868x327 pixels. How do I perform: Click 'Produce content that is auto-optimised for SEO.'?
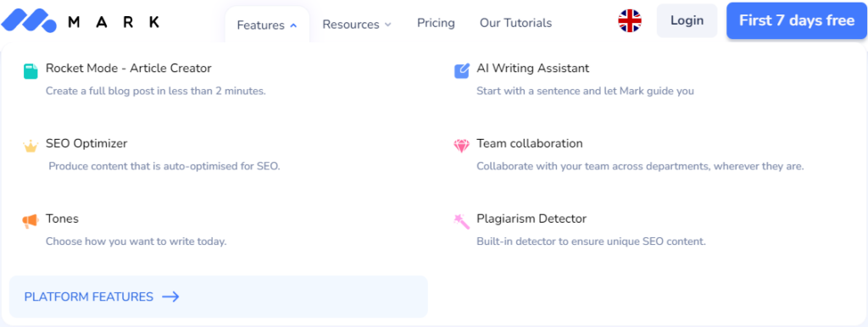tap(164, 166)
